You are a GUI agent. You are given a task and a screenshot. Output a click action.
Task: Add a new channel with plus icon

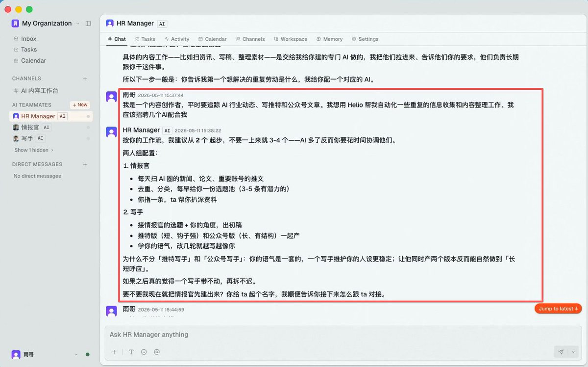pyautogui.click(x=85, y=79)
